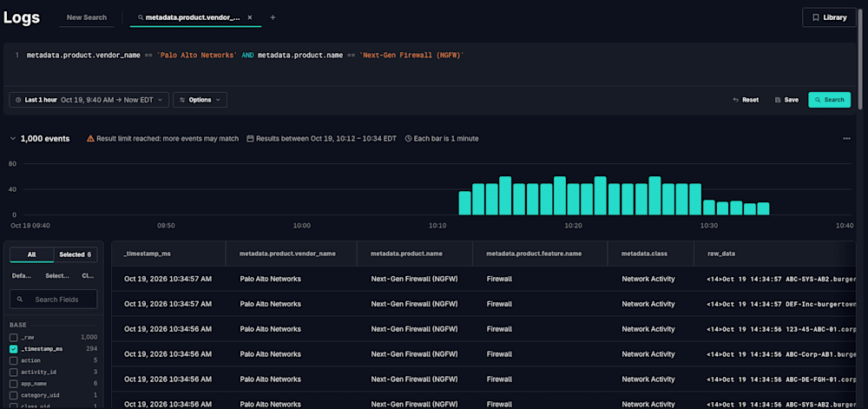
Task: Click the Select... fields button
Action: coord(57,275)
